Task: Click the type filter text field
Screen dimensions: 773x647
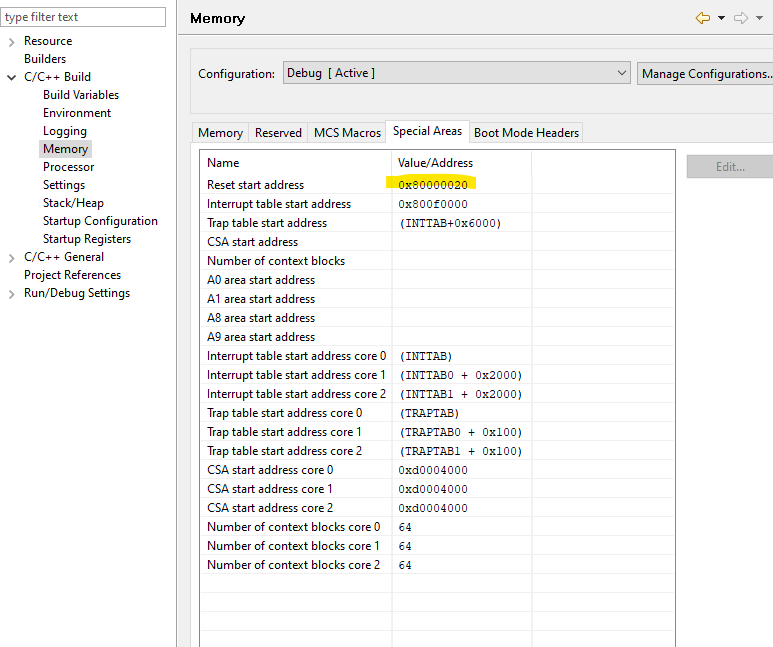Action: (x=83, y=17)
